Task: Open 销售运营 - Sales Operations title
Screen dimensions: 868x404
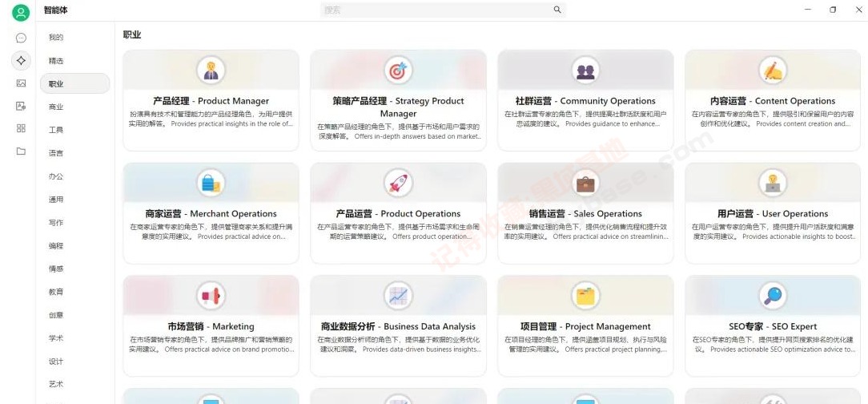Action: [x=585, y=213]
